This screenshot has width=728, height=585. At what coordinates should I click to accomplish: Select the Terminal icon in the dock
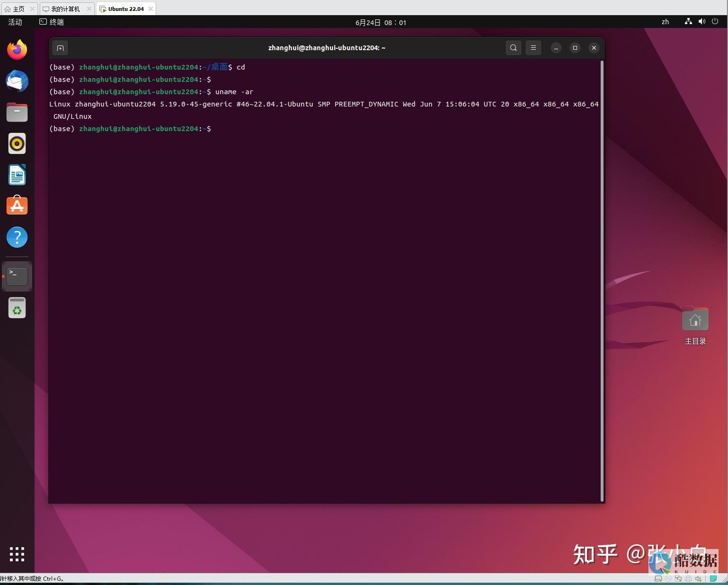[x=17, y=276]
